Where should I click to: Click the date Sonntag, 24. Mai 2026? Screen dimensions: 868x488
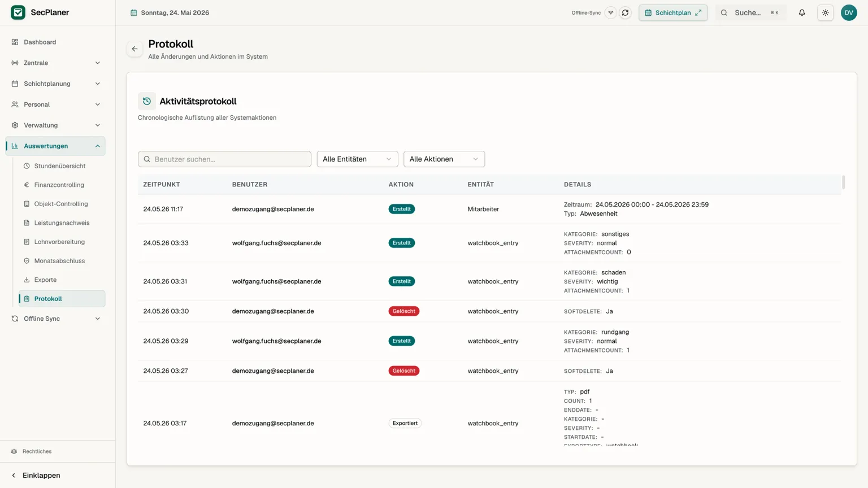[175, 12]
